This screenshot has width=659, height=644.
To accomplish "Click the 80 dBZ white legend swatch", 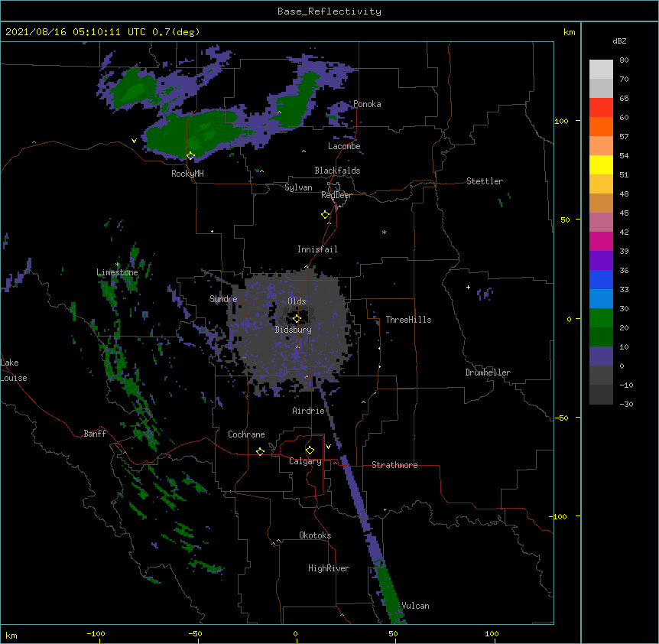I will coord(601,69).
